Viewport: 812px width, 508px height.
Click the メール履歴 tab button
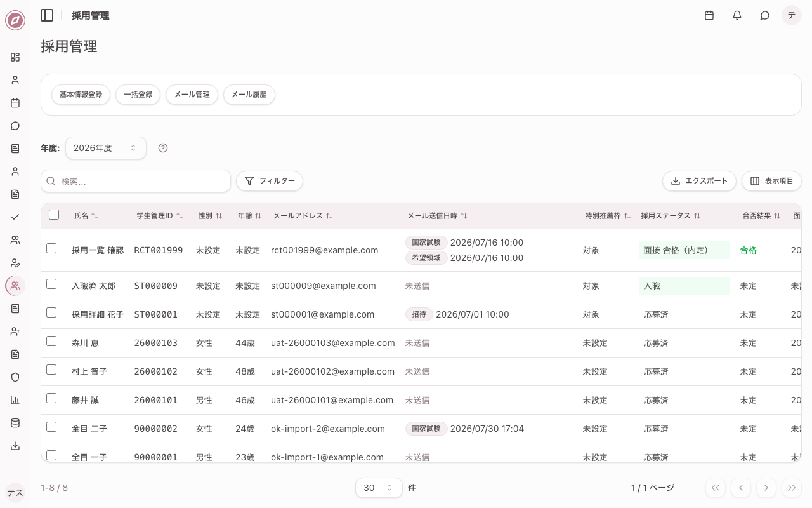249,95
